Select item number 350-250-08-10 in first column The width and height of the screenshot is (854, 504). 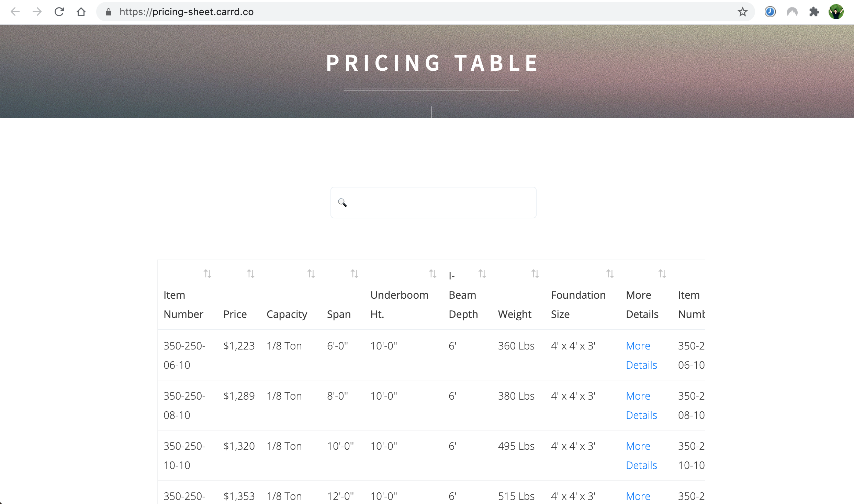(x=184, y=405)
